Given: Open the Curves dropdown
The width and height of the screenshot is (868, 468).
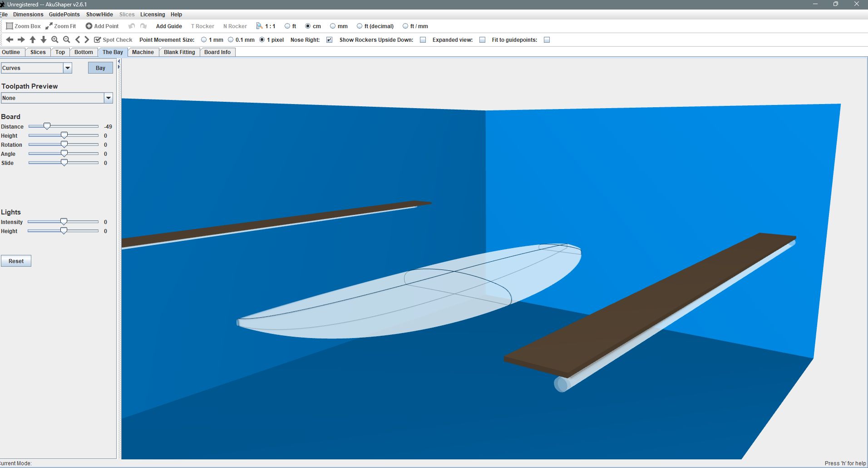Looking at the screenshot, I should click(68, 68).
